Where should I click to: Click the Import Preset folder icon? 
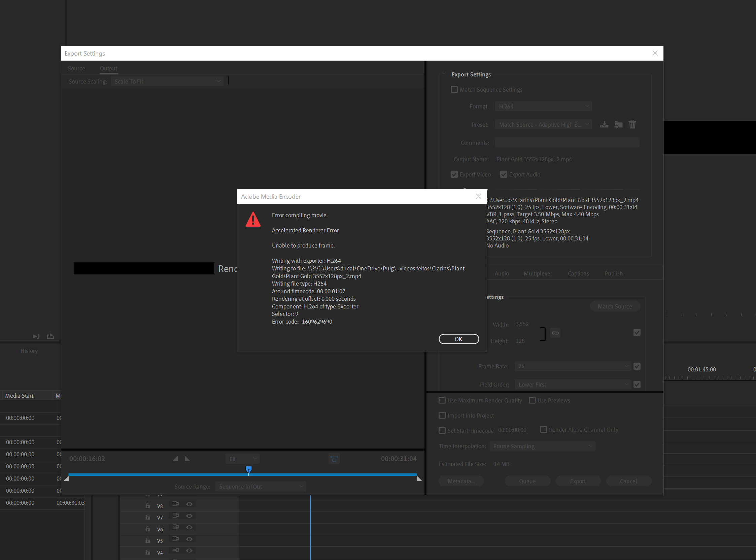(618, 124)
